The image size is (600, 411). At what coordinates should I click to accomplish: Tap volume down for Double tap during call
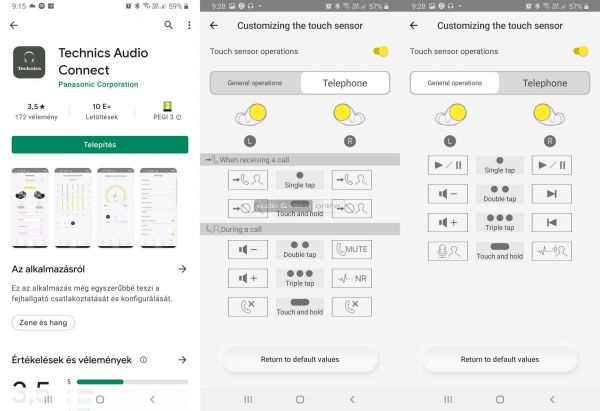248,250
